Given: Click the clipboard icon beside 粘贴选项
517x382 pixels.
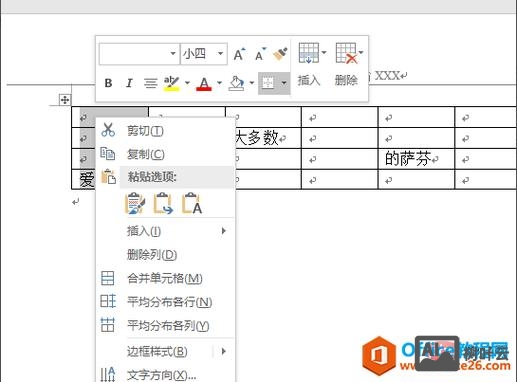Looking at the screenshot, I should [108, 177].
